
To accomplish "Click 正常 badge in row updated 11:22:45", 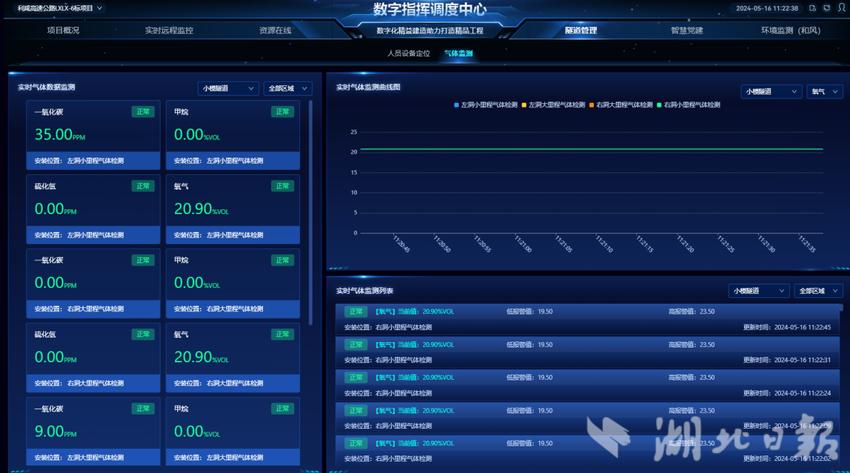I will (356, 312).
